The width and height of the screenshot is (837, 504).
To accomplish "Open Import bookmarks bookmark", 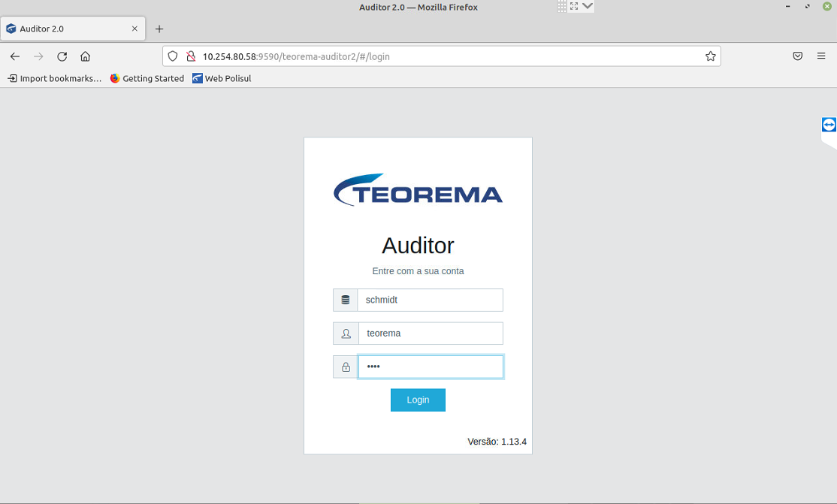I will pos(54,78).
